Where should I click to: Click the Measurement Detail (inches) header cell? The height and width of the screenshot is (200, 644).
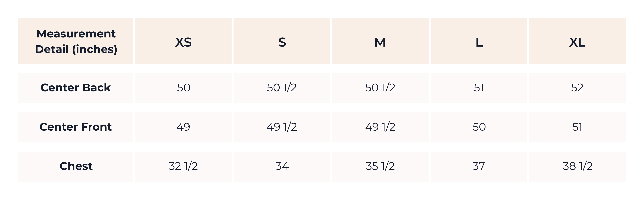click(x=76, y=41)
